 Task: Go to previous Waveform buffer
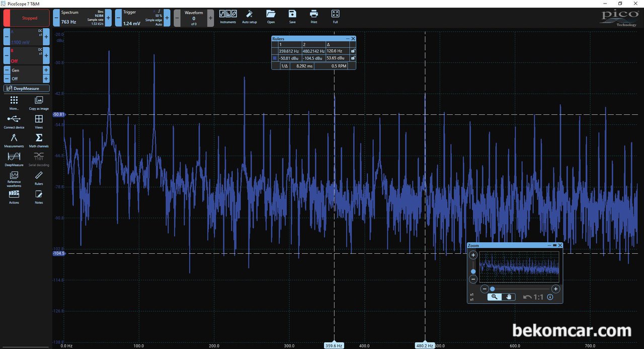coord(177,18)
